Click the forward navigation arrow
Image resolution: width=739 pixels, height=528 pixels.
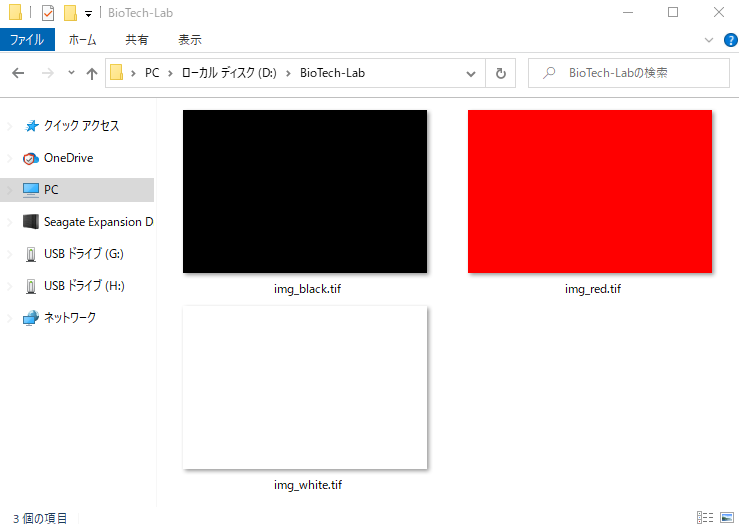tap(48, 73)
